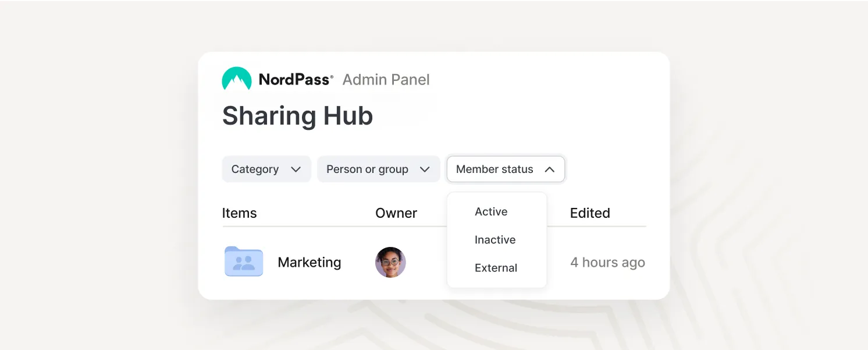
Task: Click the NordPass mountain logo icon
Action: [x=237, y=79]
